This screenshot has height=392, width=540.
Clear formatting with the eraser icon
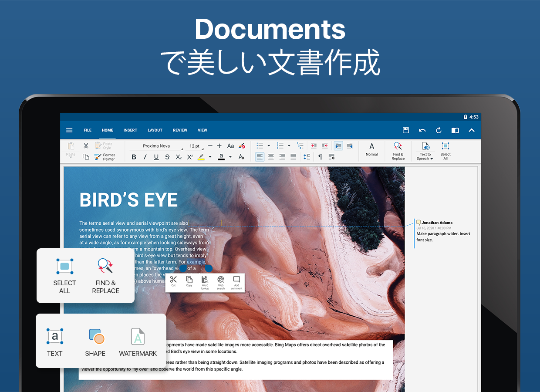pyautogui.click(x=242, y=146)
